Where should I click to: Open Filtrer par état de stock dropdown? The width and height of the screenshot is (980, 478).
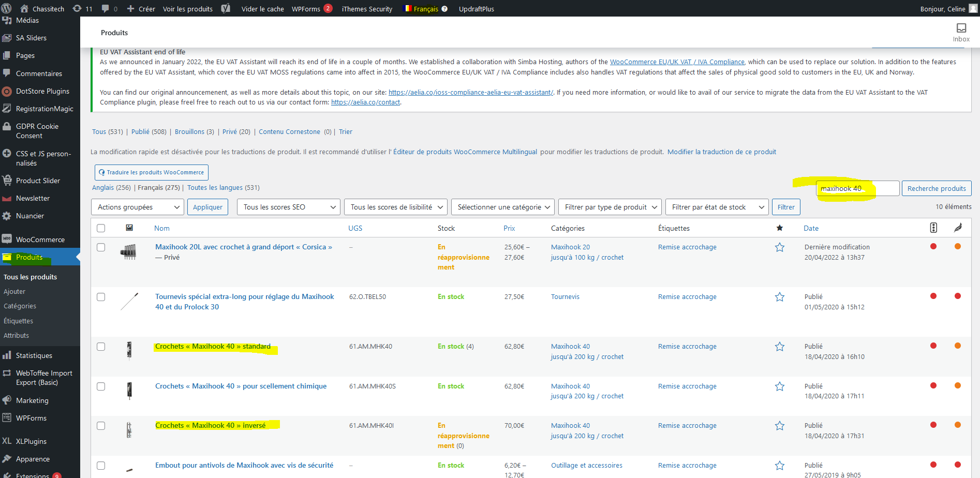coord(717,207)
